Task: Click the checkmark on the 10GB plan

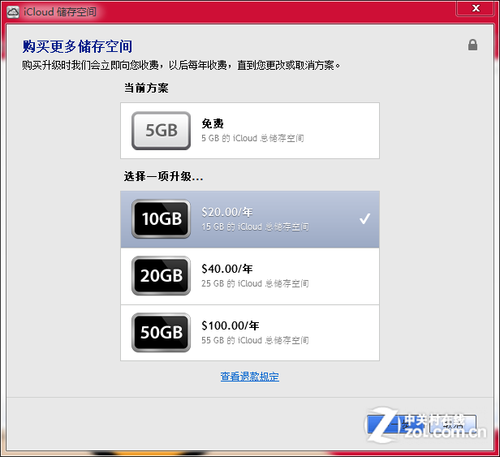Action: pos(365,219)
